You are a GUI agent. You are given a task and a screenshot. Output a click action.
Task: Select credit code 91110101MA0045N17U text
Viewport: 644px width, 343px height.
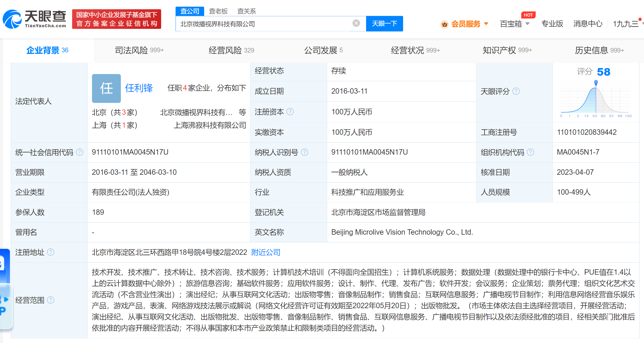[130, 152]
